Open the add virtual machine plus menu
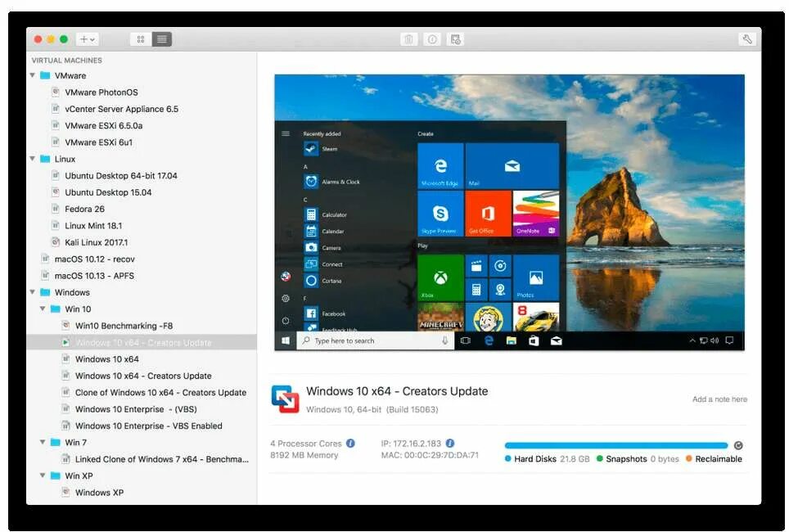The height and width of the screenshot is (532, 789). 87,39
